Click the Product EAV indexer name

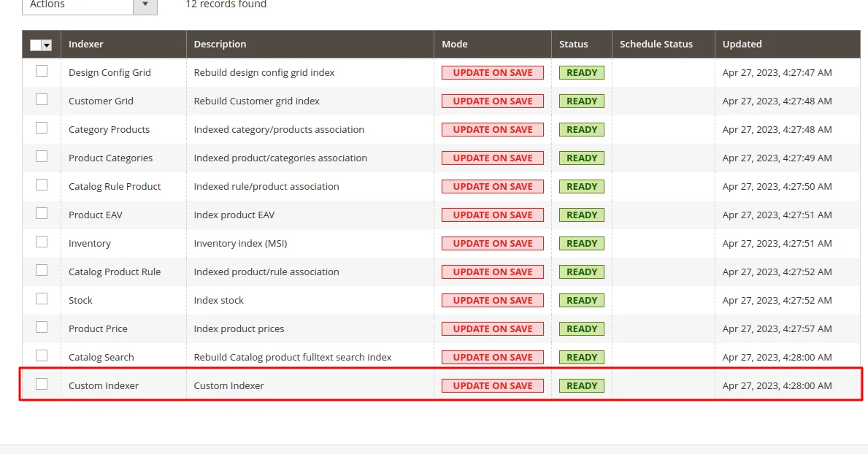click(95, 215)
